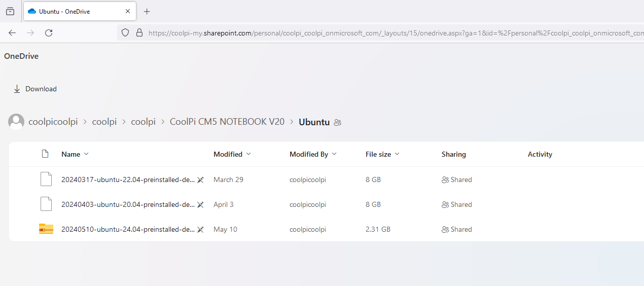Click the OneDrive header title

[x=21, y=56]
